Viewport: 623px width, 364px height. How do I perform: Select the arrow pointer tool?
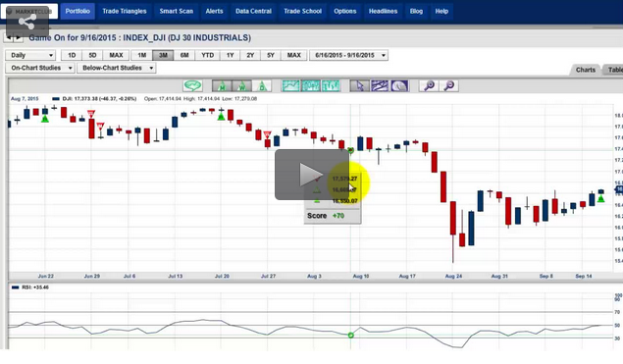pyautogui.click(x=360, y=85)
